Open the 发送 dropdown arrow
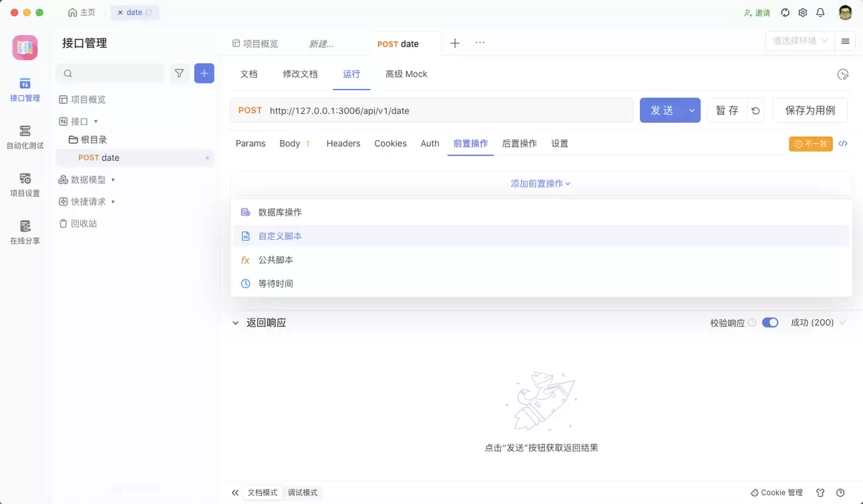863x504 pixels. coord(692,111)
